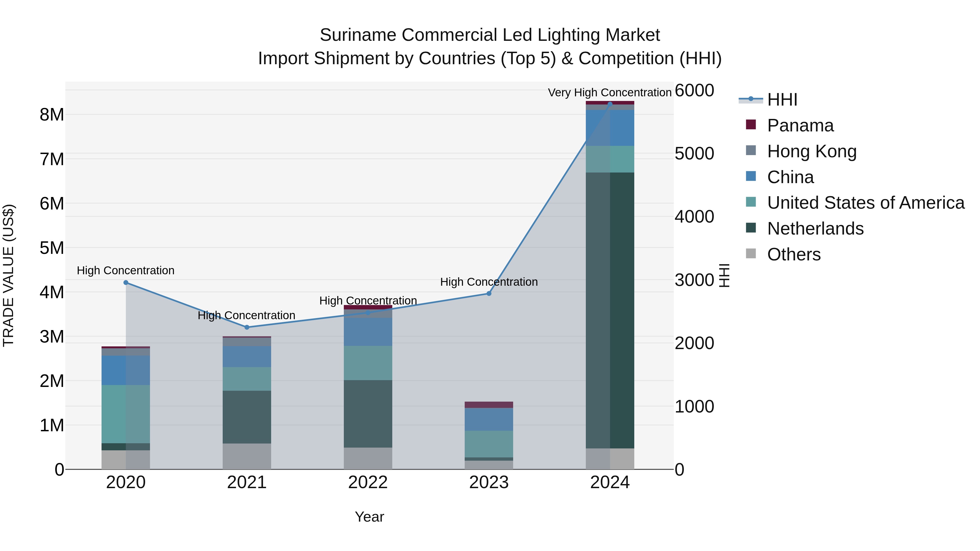Select the 2022 HHI data point
This screenshot has height=551, width=980.
coord(368,313)
